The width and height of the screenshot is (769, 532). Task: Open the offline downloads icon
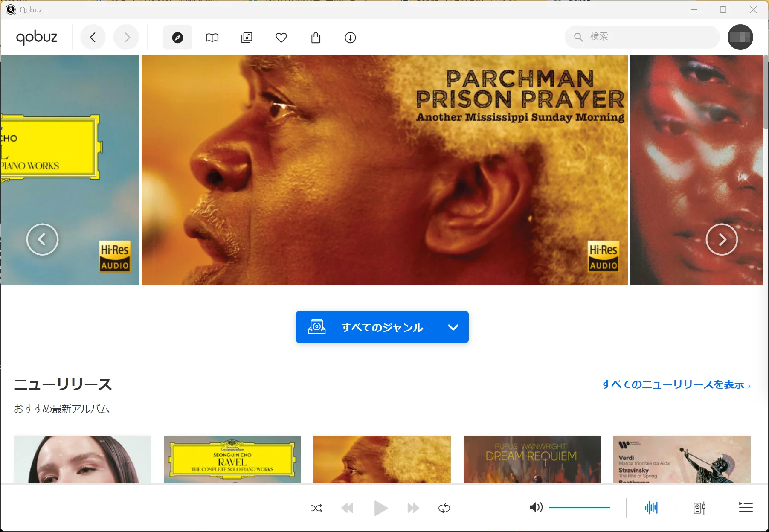350,38
